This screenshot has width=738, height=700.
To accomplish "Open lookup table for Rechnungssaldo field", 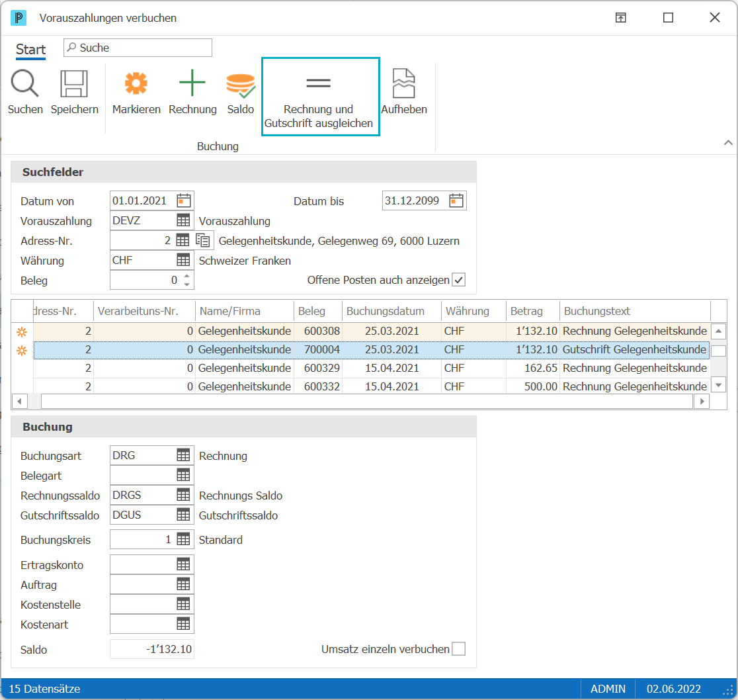I will click(183, 495).
